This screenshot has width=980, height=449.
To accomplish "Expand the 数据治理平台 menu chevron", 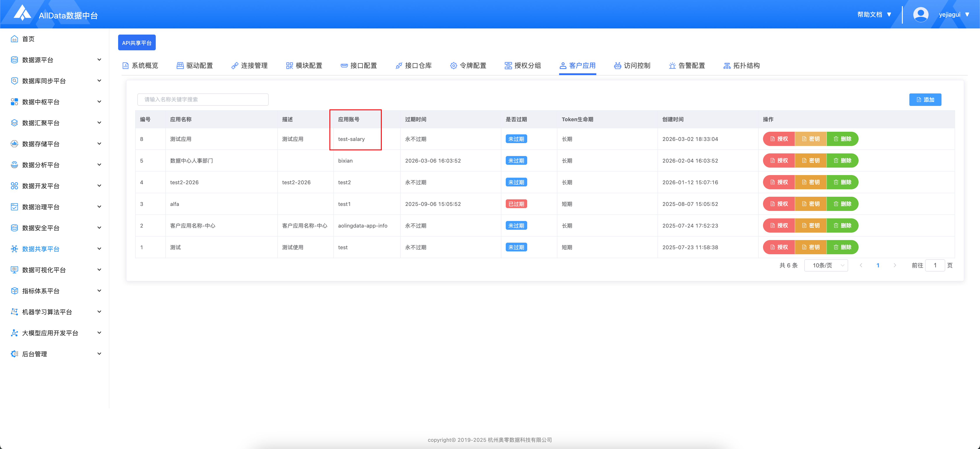I will tap(99, 207).
